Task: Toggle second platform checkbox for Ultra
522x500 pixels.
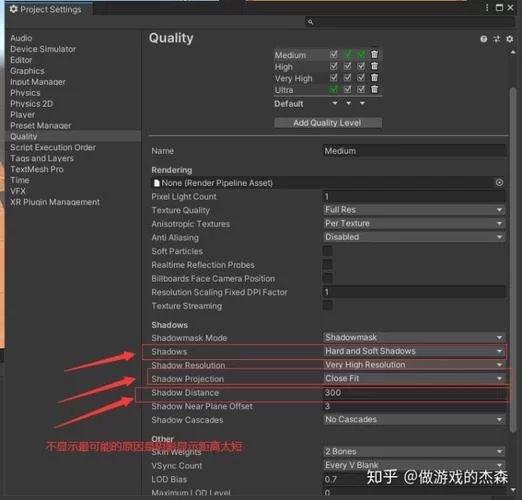Action: pos(347,89)
